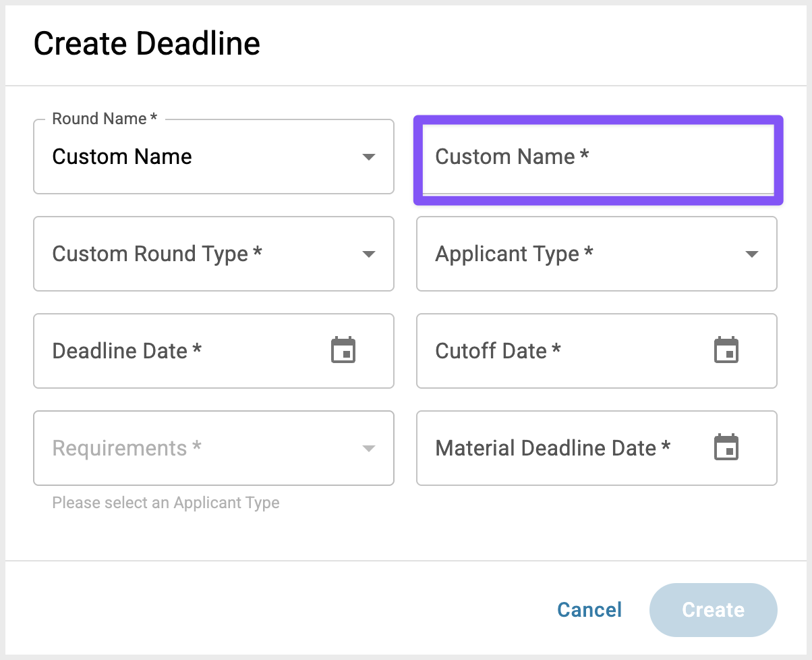
Task: Click the Create button
Action: (714, 610)
